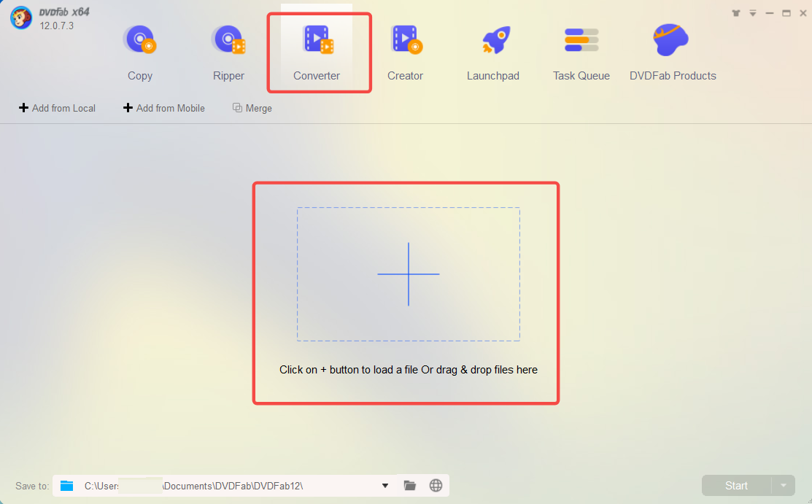Expand the Start button dropdown arrow

[x=784, y=485]
